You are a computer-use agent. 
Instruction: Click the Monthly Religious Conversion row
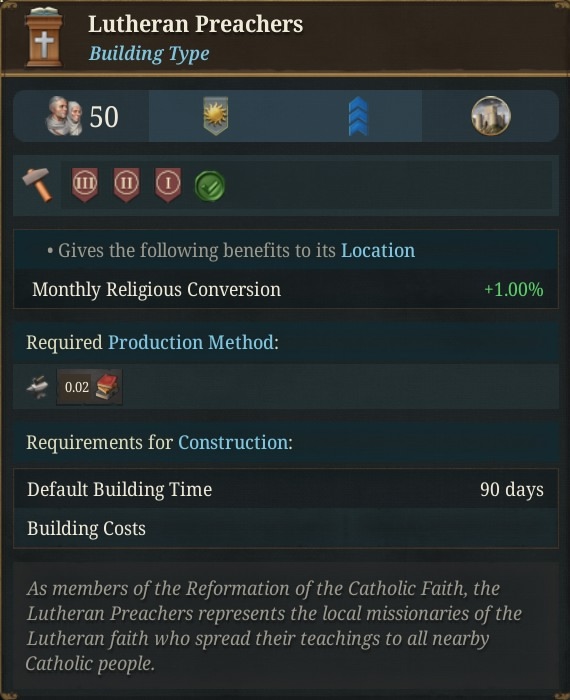[286, 289]
